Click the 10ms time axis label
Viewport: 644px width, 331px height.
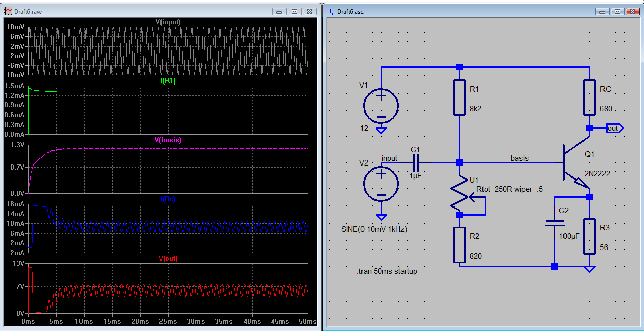click(84, 322)
